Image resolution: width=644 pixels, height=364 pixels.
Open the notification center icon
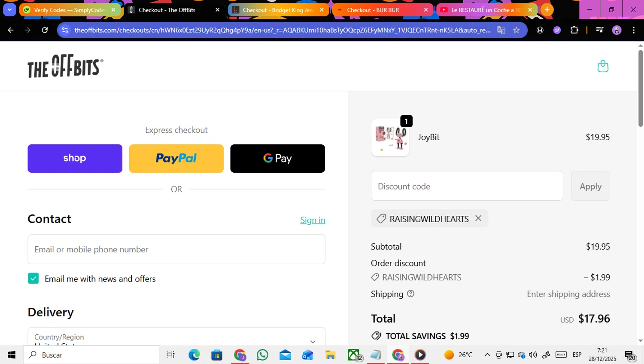[x=630, y=355]
